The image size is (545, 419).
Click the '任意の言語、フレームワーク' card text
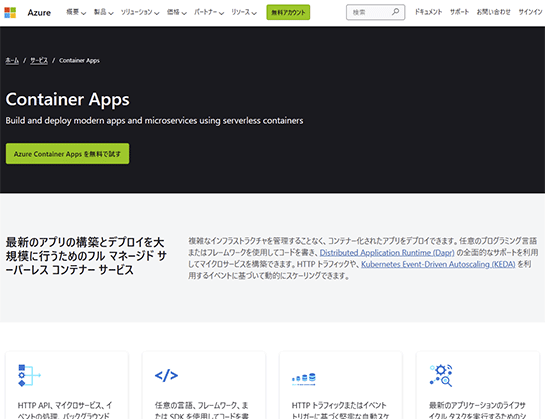point(202,410)
